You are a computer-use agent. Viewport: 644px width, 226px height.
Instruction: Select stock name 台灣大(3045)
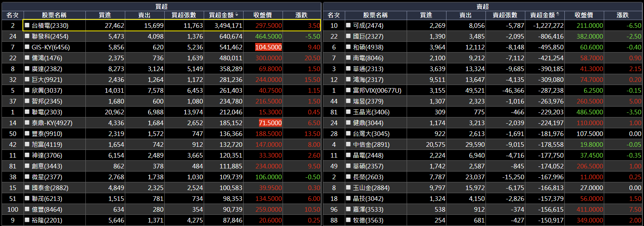click(371, 133)
